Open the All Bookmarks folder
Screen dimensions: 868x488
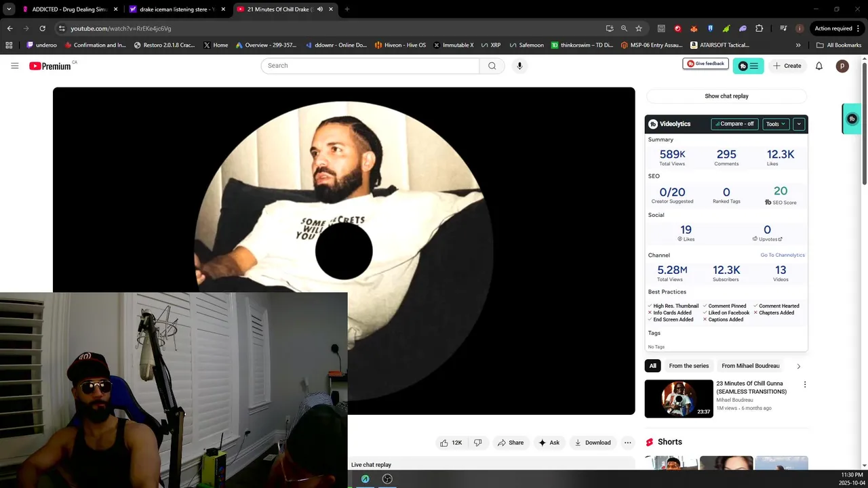pyautogui.click(x=839, y=45)
